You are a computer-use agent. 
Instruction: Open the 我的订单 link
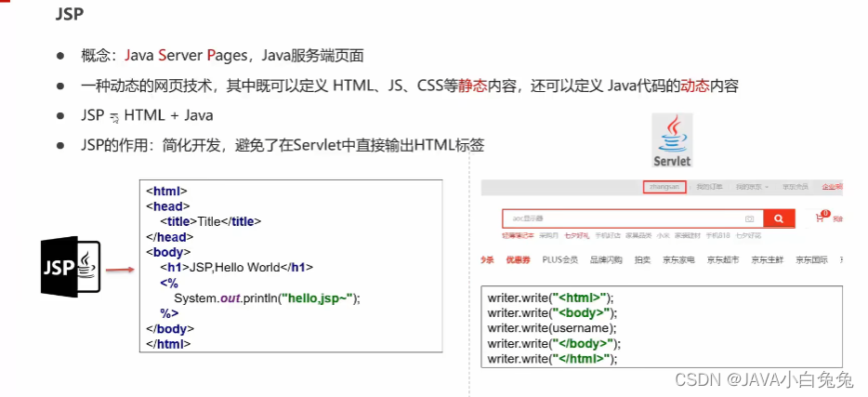(x=709, y=187)
